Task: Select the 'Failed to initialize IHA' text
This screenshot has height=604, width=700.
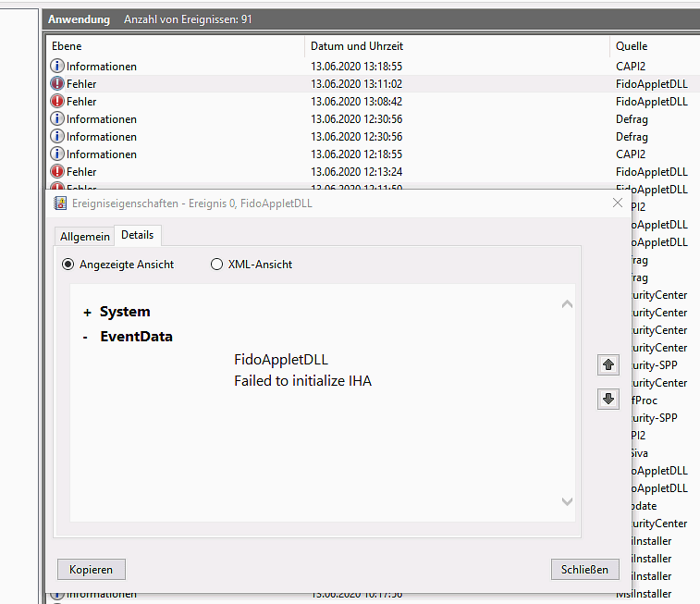Action: click(302, 381)
